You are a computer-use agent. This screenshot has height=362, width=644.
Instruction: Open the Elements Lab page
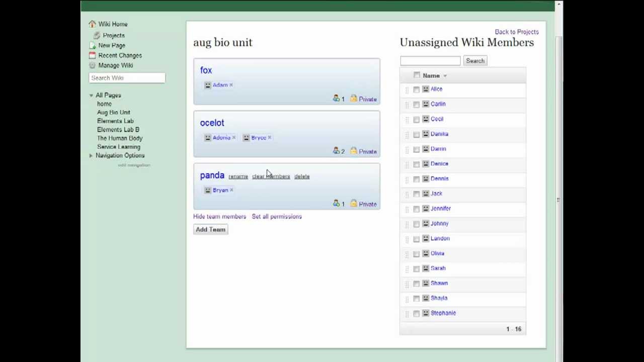(x=115, y=121)
